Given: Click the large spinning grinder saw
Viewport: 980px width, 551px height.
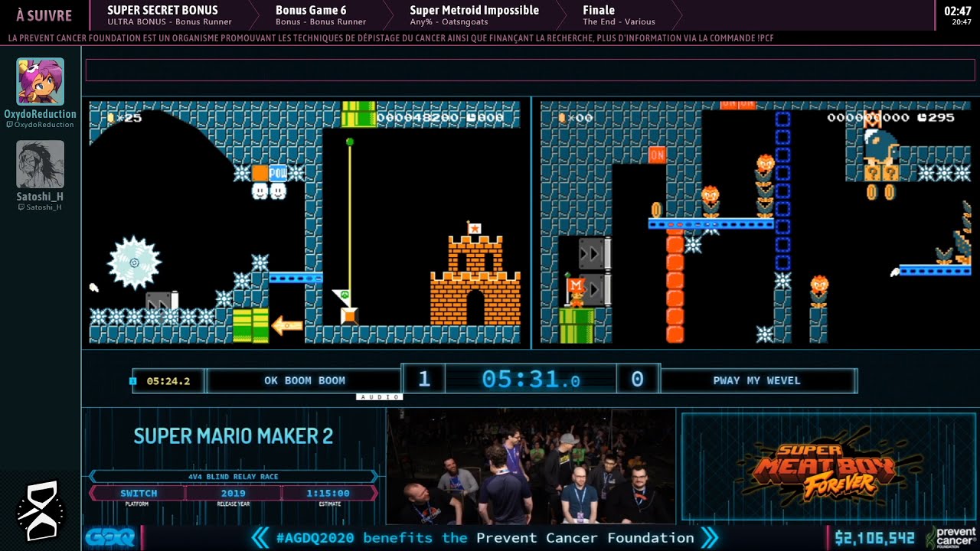Looking at the screenshot, I should coord(135,263).
